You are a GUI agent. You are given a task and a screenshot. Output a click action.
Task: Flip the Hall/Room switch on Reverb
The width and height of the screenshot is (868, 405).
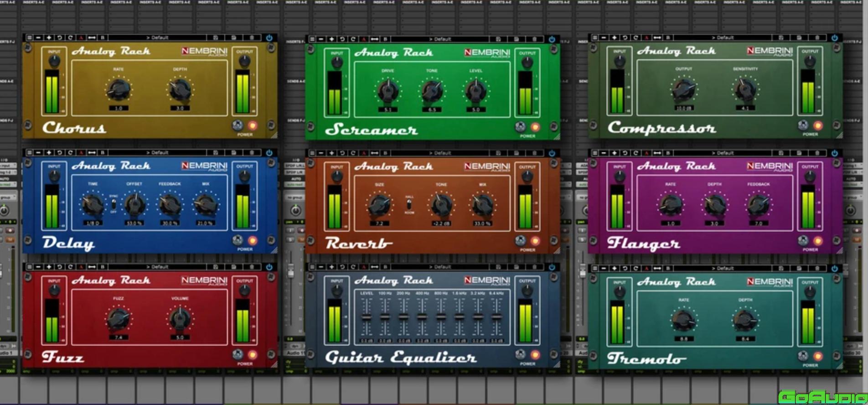tap(409, 204)
